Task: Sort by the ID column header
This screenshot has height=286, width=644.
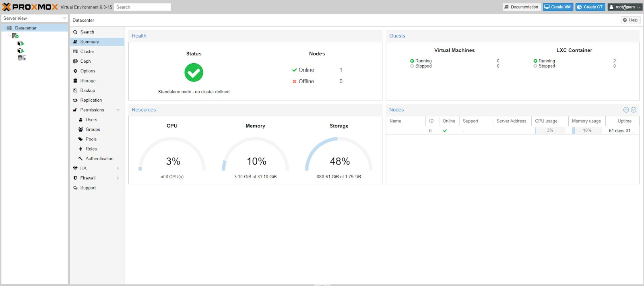Action: tap(432, 121)
